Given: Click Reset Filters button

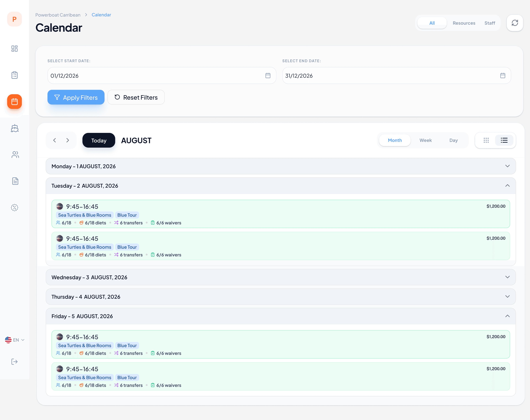Looking at the screenshot, I should click(x=136, y=97).
